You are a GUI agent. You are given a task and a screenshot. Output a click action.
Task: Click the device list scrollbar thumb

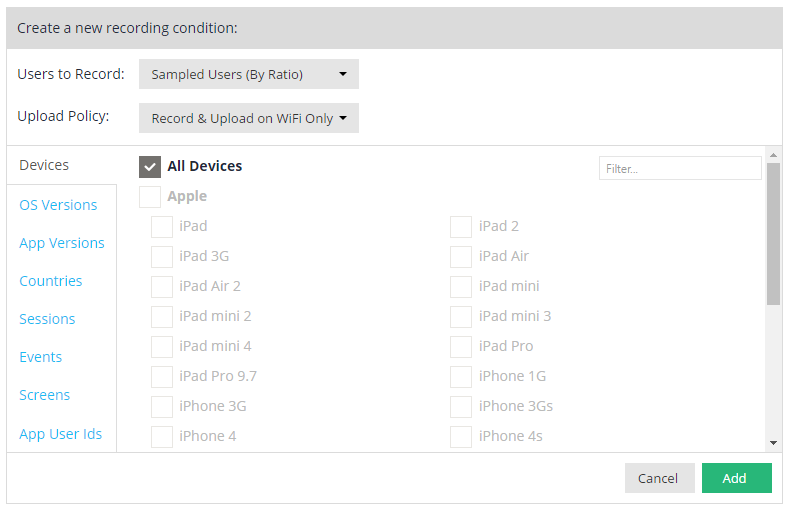click(773, 233)
